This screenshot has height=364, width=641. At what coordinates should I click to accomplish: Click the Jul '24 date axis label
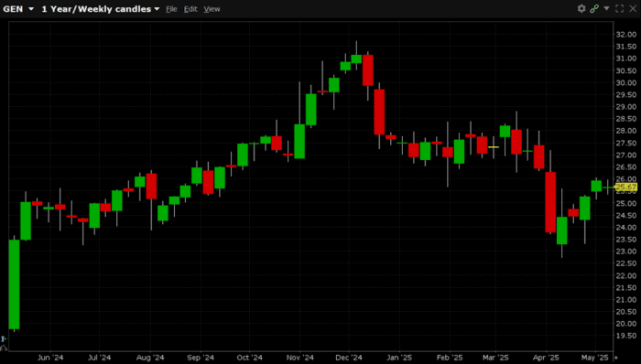coord(99,358)
